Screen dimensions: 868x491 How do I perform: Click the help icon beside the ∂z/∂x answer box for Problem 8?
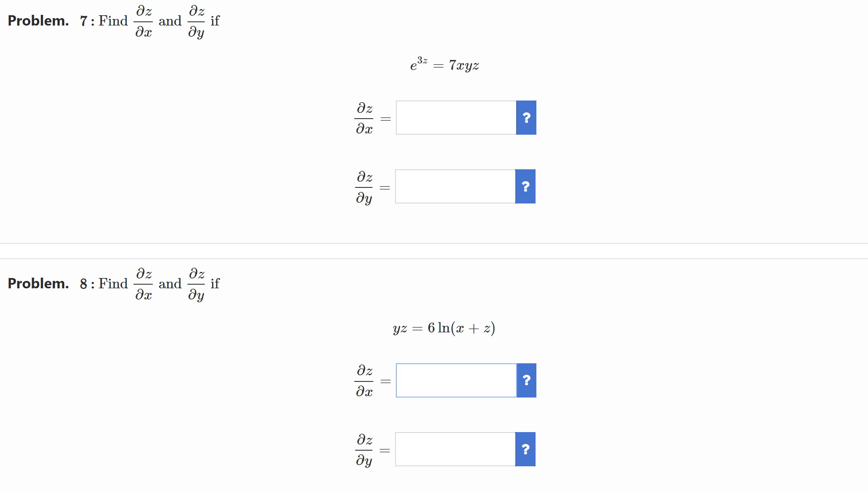pos(526,380)
